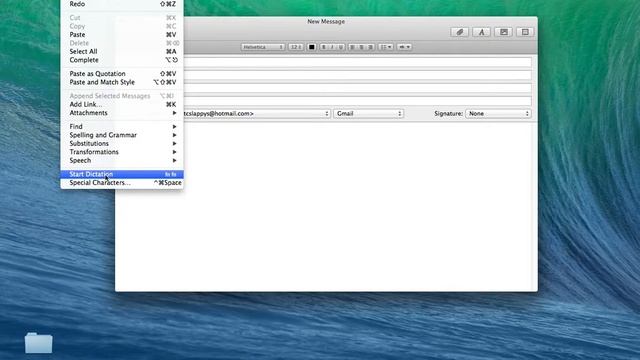
Task: Choose Paste from the menu
Action: (122, 35)
